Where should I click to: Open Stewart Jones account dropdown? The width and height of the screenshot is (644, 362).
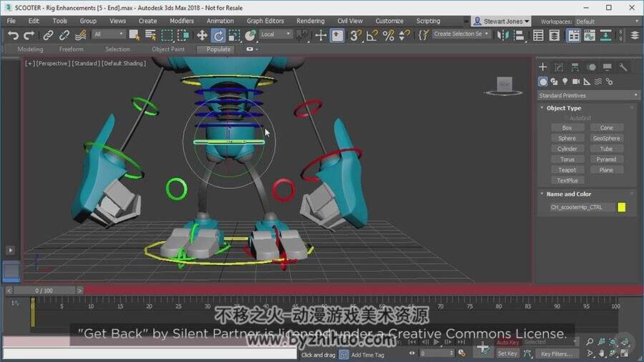click(x=501, y=21)
